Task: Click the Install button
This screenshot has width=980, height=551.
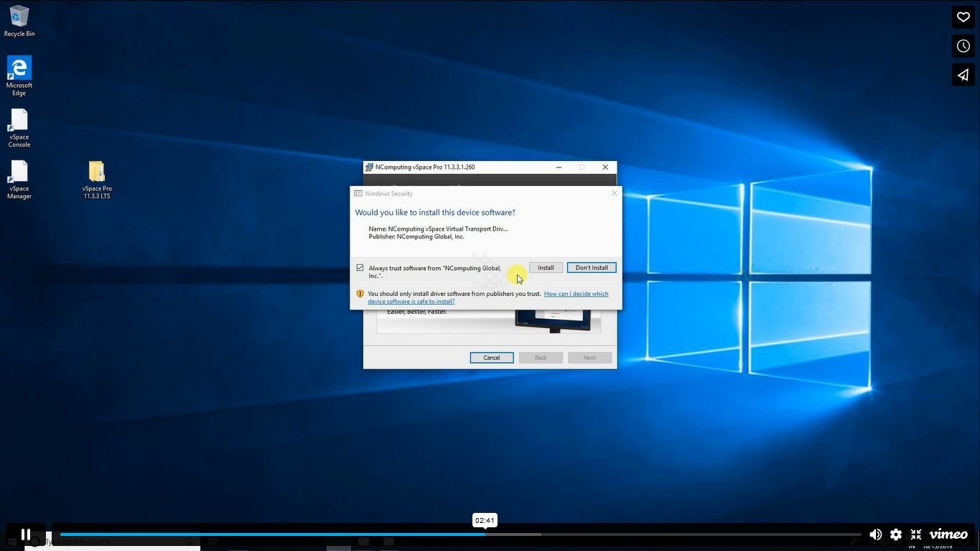Action: (546, 268)
